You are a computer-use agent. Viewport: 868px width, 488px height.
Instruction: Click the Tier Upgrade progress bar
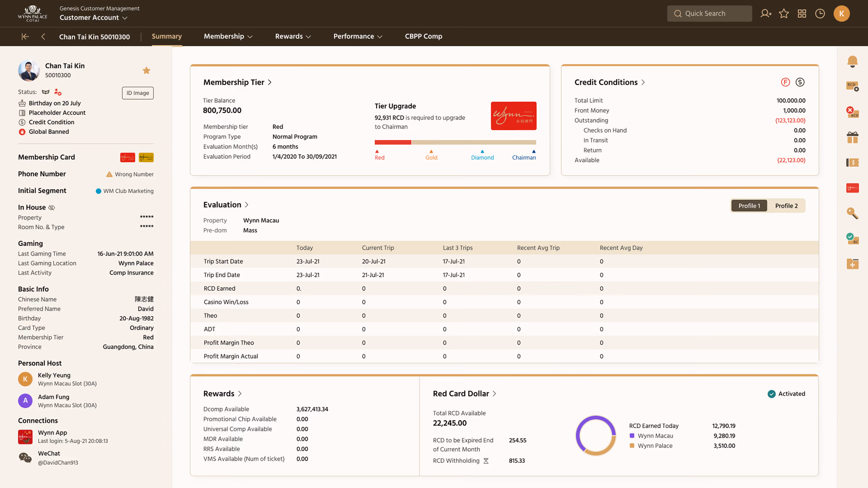(x=455, y=142)
